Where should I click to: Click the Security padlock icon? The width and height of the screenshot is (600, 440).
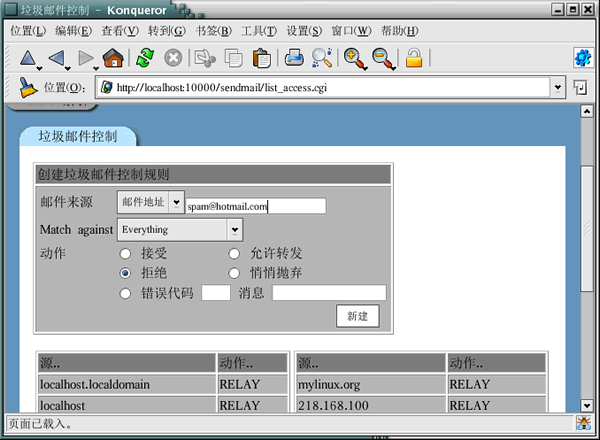tap(414, 58)
